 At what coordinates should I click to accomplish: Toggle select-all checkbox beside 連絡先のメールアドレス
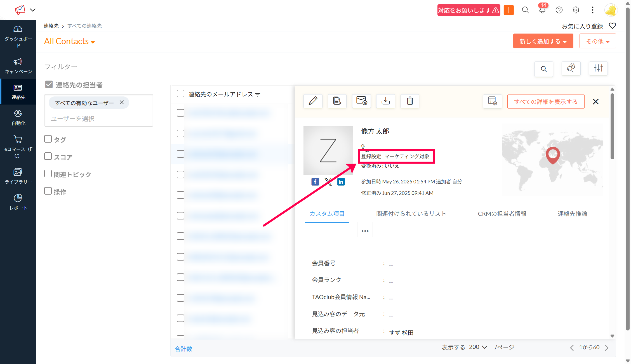pos(180,94)
